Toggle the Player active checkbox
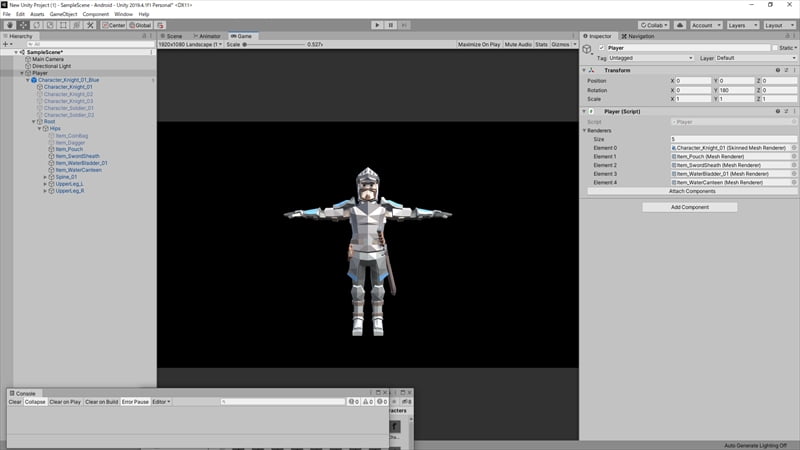This screenshot has width=800, height=450. [602, 48]
